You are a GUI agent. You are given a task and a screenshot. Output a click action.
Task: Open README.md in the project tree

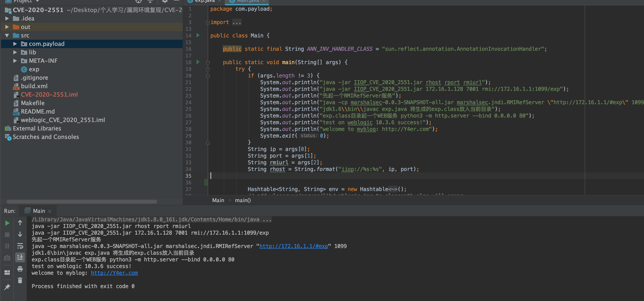pos(37,111)
